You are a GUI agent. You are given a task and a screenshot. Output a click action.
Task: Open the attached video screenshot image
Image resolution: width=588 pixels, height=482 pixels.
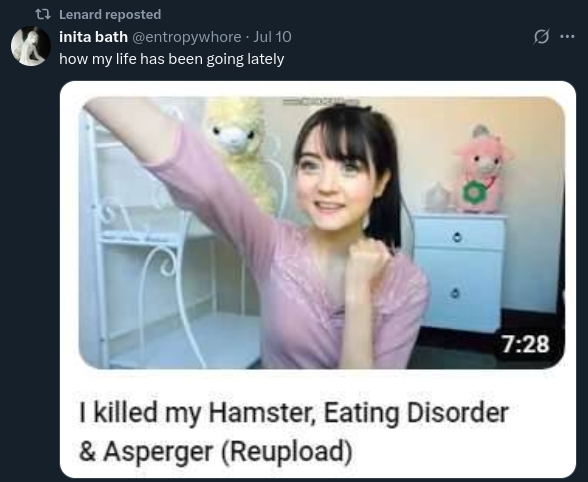point(318,279)
